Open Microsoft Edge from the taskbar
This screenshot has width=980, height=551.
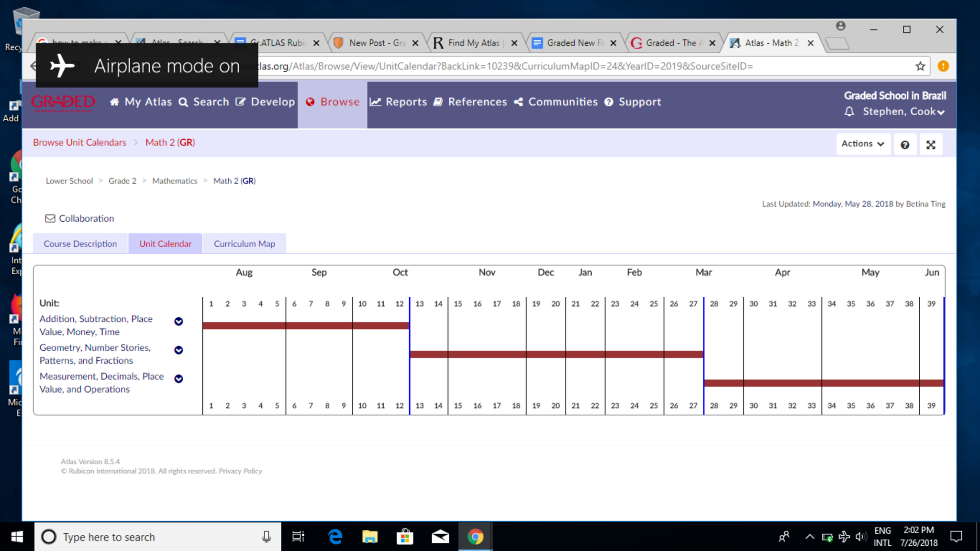click(335, 537)
